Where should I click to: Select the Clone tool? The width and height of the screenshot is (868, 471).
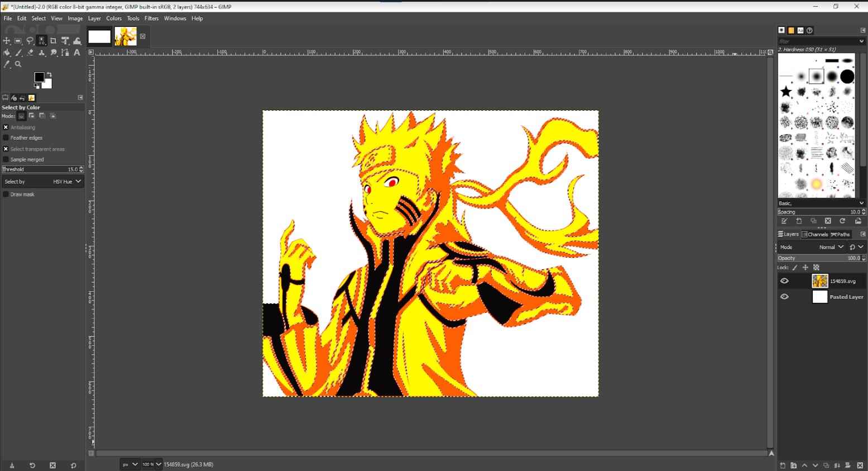pos(42,53)
